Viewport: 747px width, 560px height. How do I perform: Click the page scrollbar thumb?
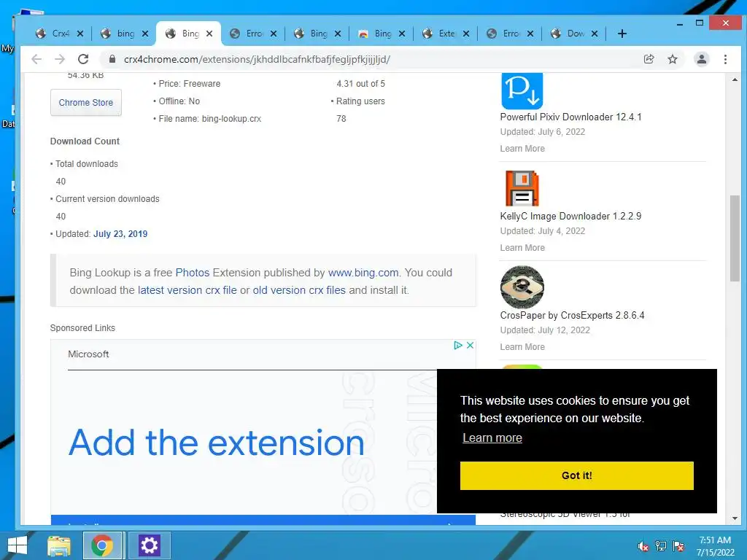point(735,238)
